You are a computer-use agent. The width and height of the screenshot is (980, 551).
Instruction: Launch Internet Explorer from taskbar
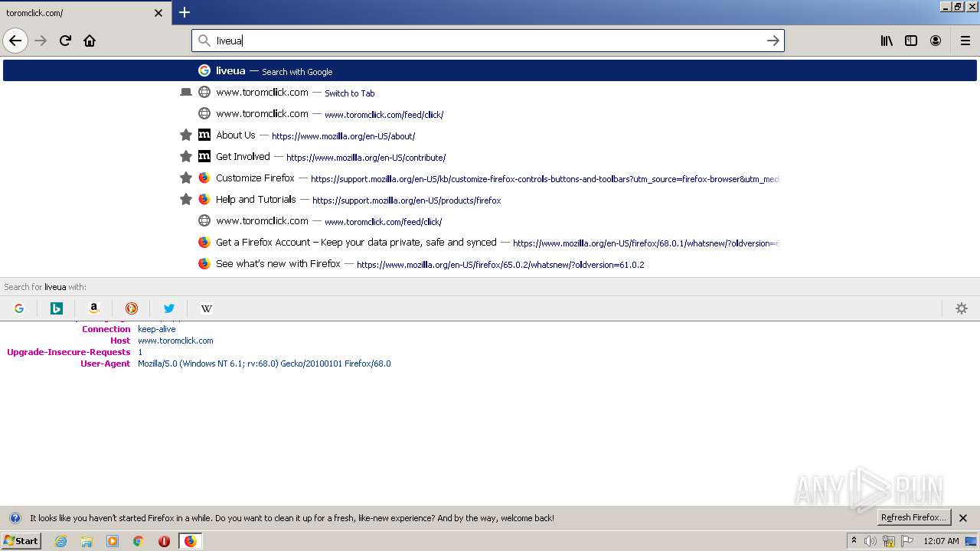tap(61, 541)
